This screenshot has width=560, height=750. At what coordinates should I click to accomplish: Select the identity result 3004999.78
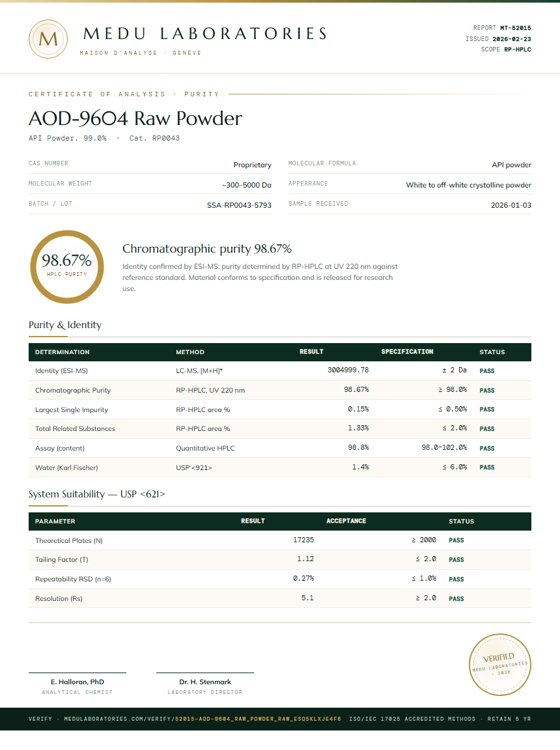click(x=348, y=370)
